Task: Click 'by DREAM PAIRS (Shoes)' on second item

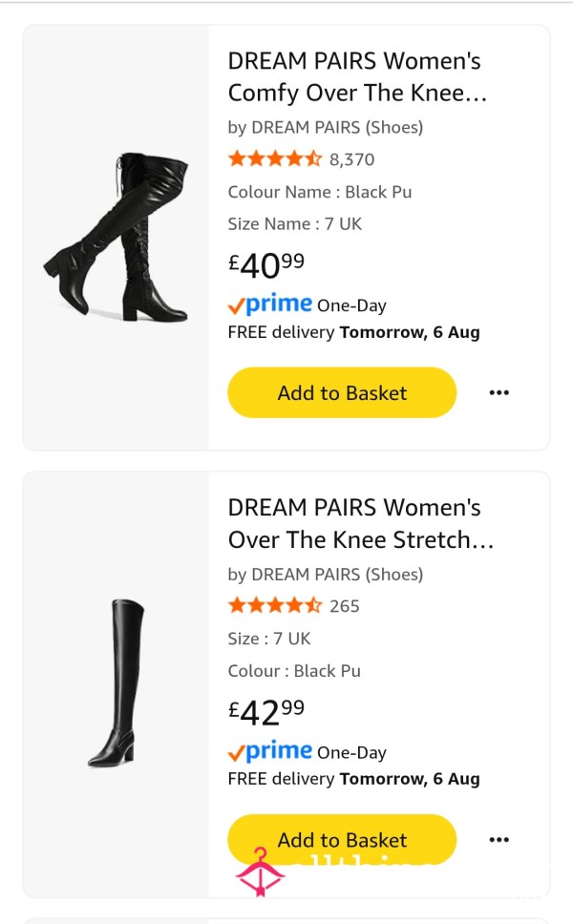Action: 326,574
